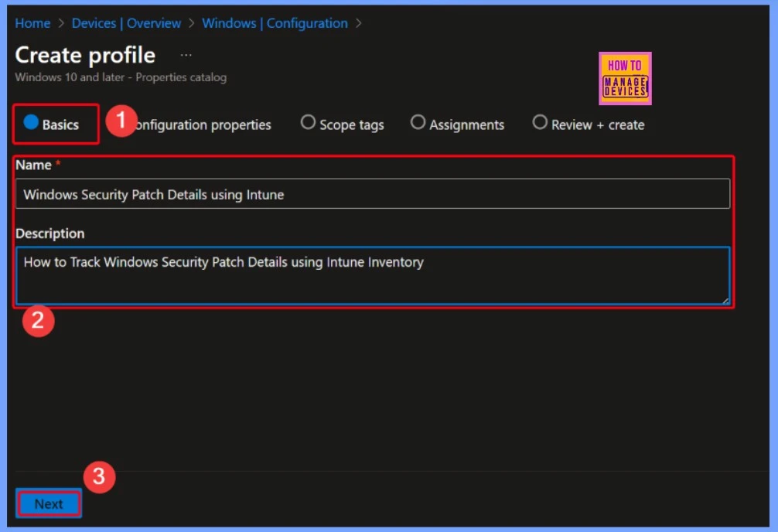The image size is (778, 532).
Task: Click 'Windows 10 and later - Properties catalog' subtitle
Action: [x=121, y=77]
